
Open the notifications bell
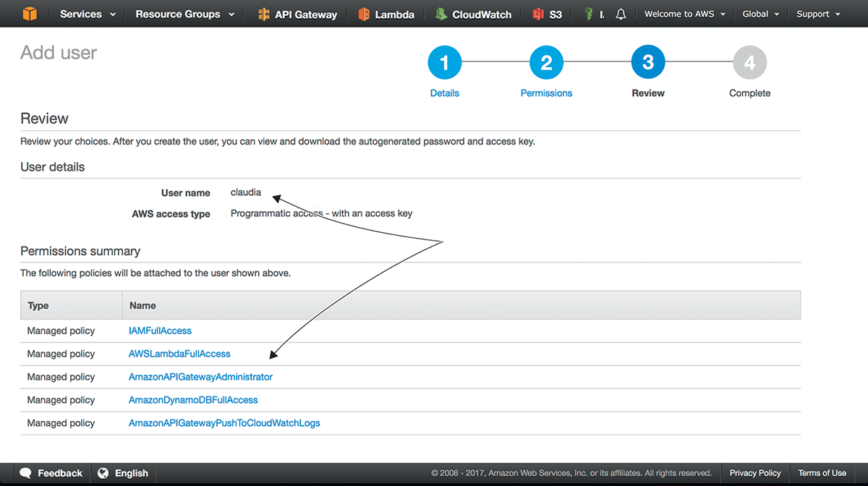coord(621,14)
